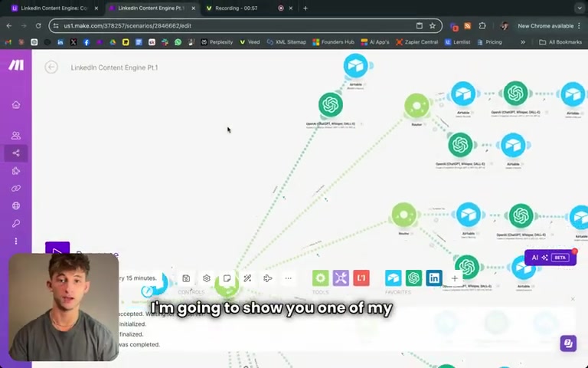Bookmark this page with star icon
This screenshot has height=368, width=588.
pos(433,26)
